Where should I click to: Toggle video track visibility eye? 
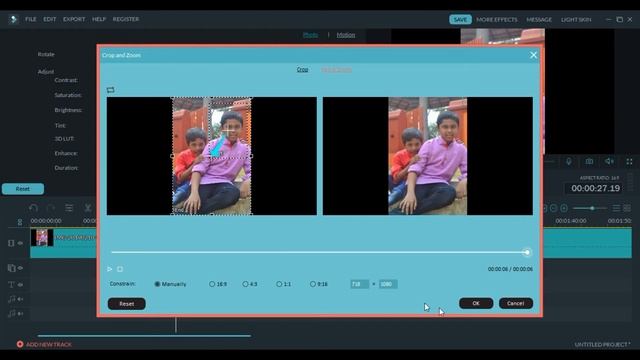pos(20,243)
